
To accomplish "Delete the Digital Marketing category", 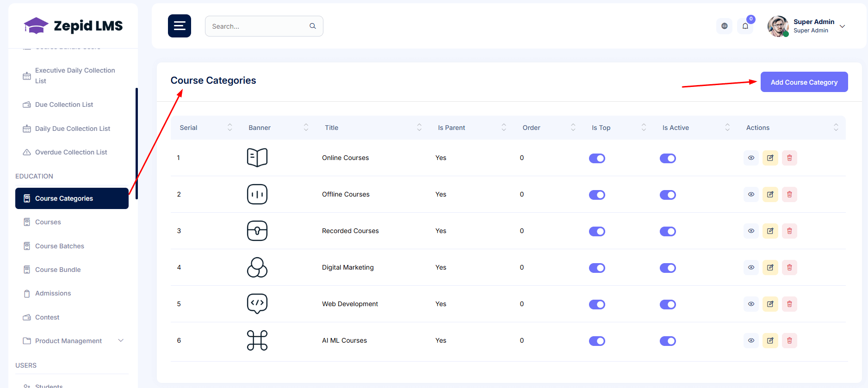I will click(x=790, y=268).
